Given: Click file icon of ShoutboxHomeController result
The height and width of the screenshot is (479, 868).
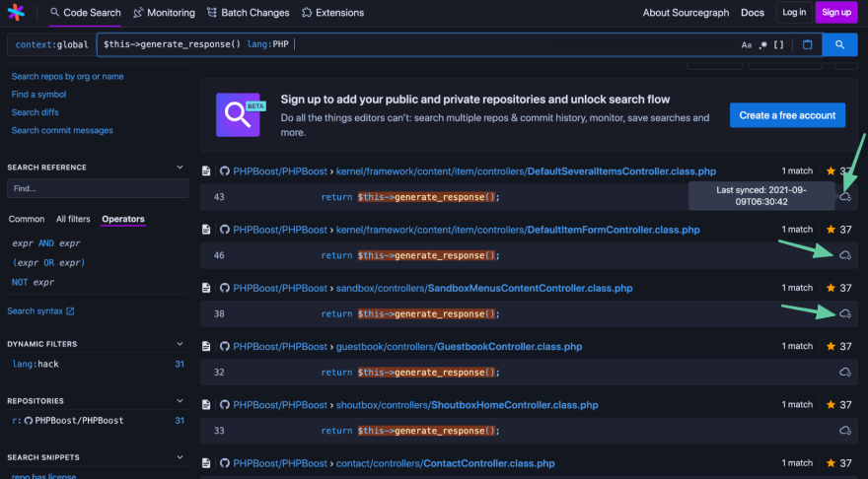Looking at the screenshot, I should (206, 405).
